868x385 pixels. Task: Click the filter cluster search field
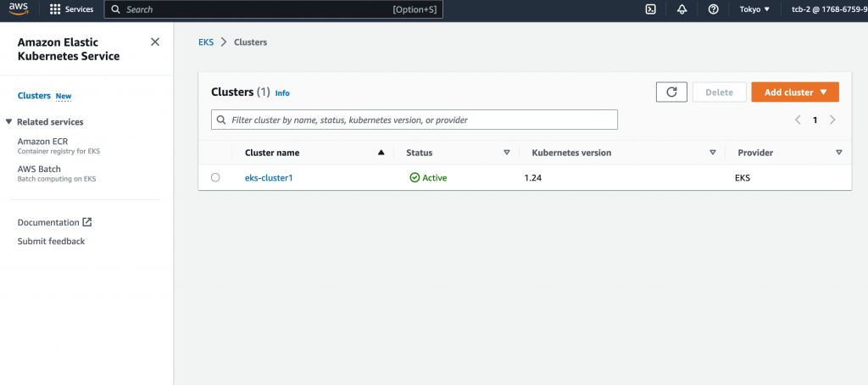pos(414,120)
